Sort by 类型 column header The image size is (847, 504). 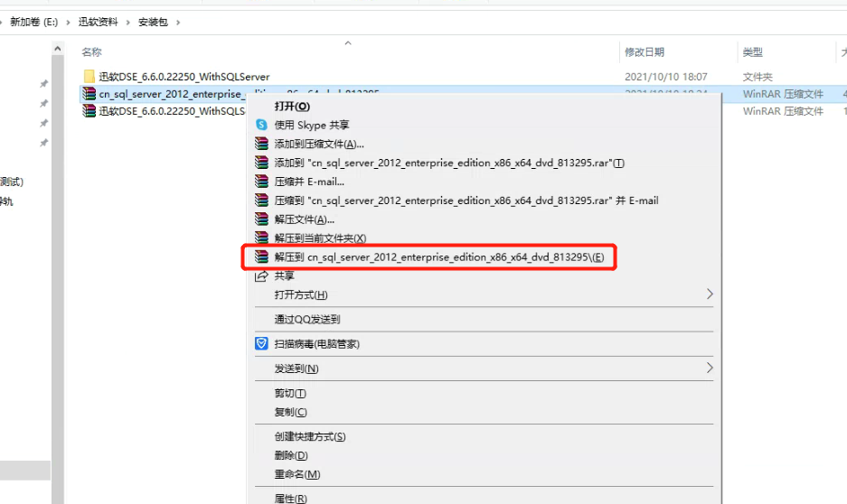coord(752,52)
